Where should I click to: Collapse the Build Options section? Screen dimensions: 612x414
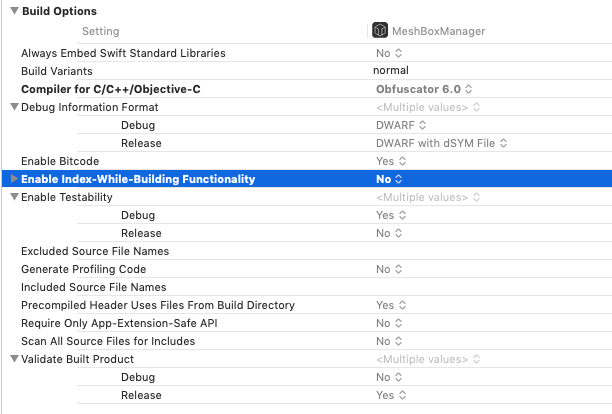point(12,11)
